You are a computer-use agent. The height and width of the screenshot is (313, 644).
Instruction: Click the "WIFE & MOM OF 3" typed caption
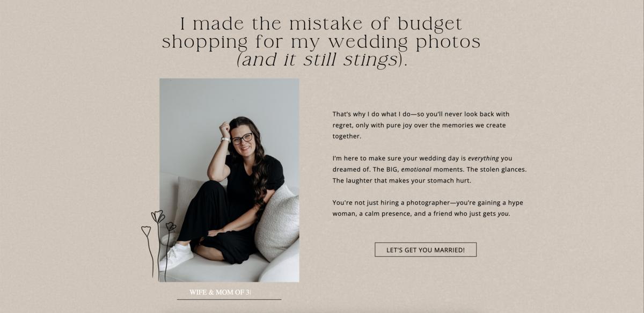(x=219, y=293)
